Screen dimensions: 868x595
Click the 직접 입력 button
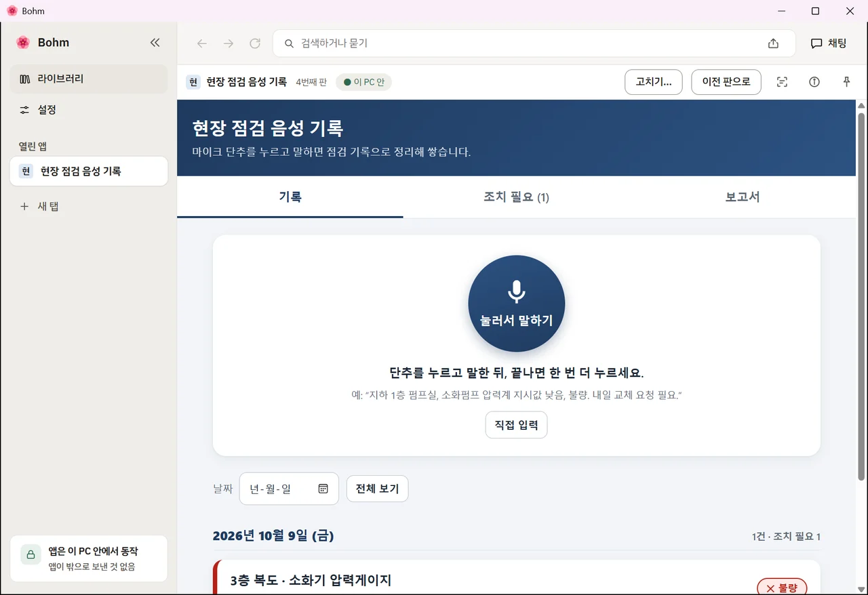(516, 425)
